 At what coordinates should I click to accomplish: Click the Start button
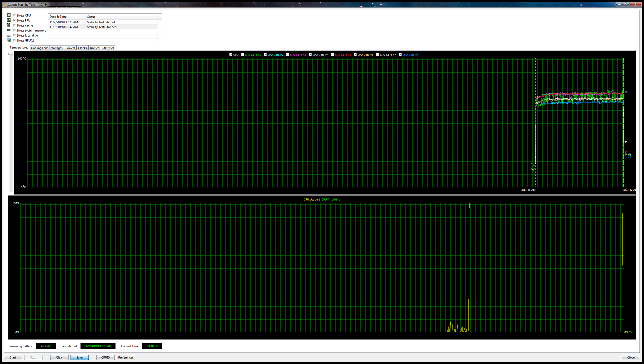(13, 357)
